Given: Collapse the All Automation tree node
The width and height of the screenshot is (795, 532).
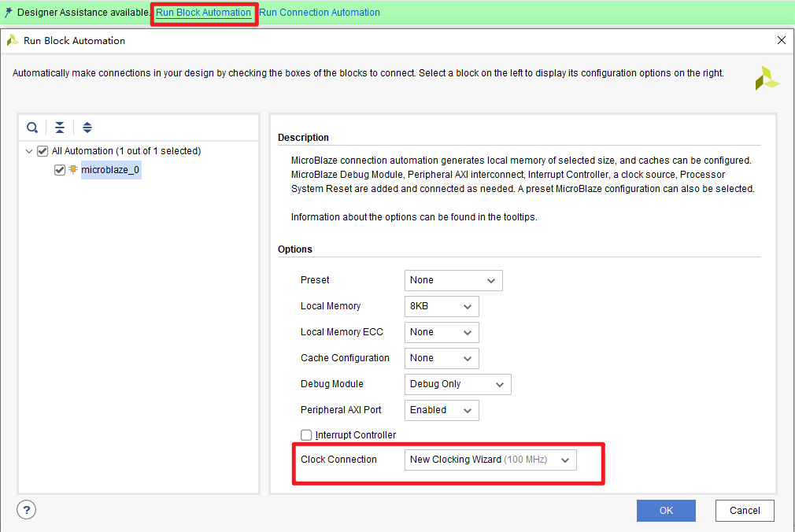Looking at the screenshot, I should 29,151.
